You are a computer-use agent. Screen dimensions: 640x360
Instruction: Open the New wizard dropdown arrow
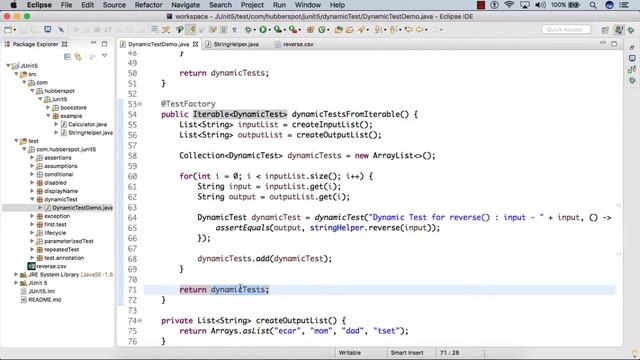(x=15, y=30)
